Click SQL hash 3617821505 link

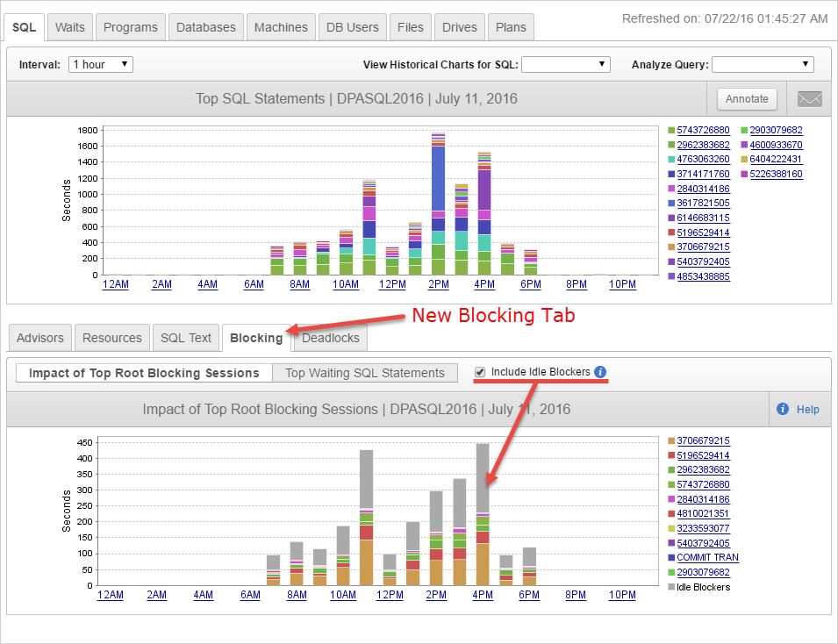click(x=703, y=203)
